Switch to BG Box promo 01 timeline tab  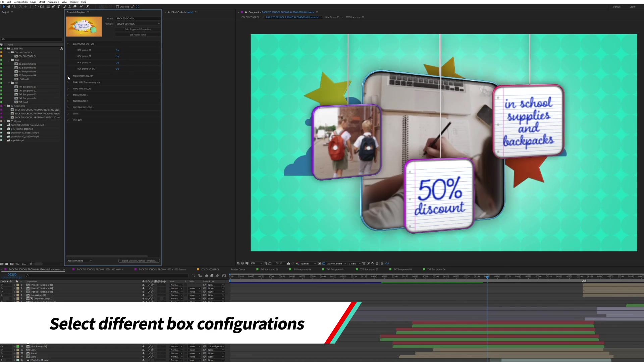[x=269, y=269]
